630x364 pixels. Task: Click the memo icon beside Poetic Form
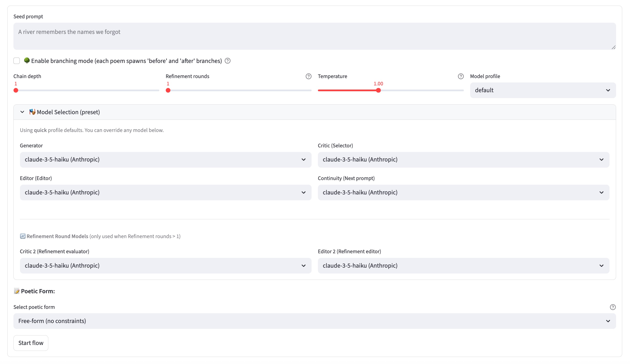click(x=17, y=291)
